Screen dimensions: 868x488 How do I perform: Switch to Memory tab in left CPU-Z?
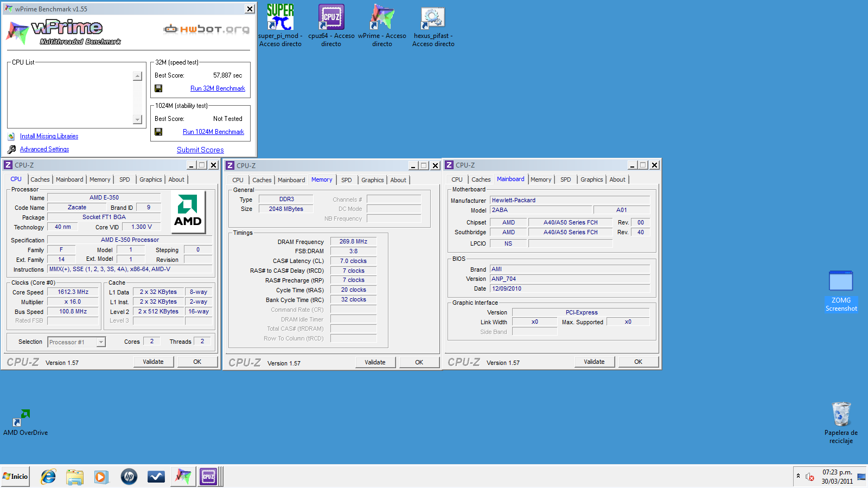[x=100, y=179]
